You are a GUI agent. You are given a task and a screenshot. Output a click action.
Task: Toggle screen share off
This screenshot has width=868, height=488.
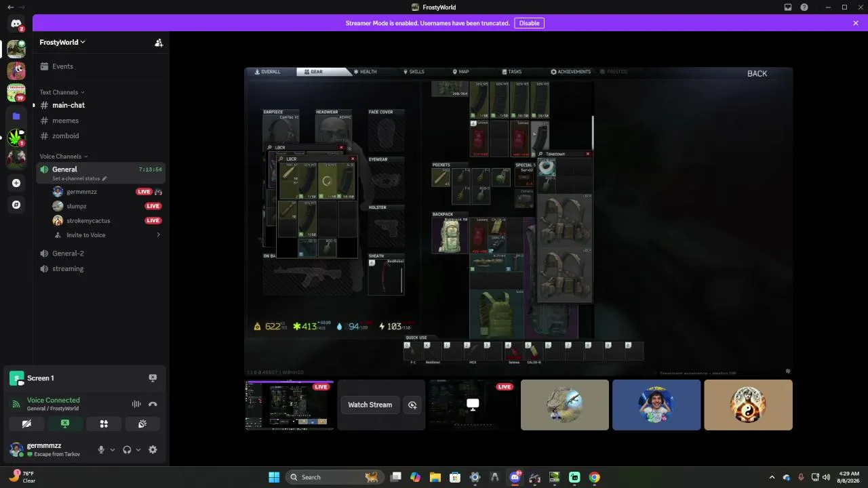click(65, 424)
